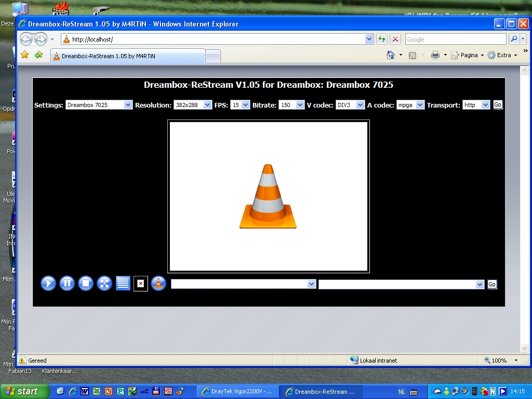The image size is (532, 399).
Task: Open the first empty dropdown below the video
Action: pos(243,284)
